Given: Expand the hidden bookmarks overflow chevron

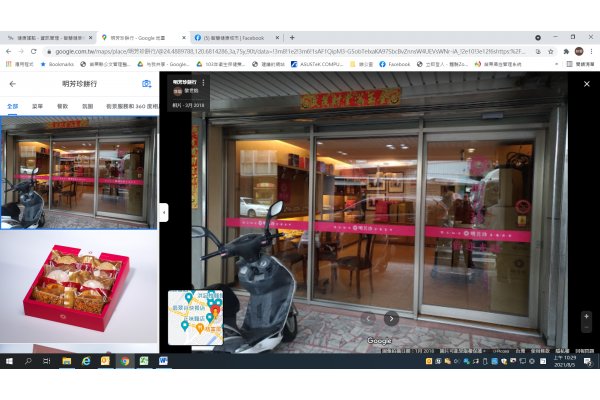Looking at the screenshot, I should [556, 64].
